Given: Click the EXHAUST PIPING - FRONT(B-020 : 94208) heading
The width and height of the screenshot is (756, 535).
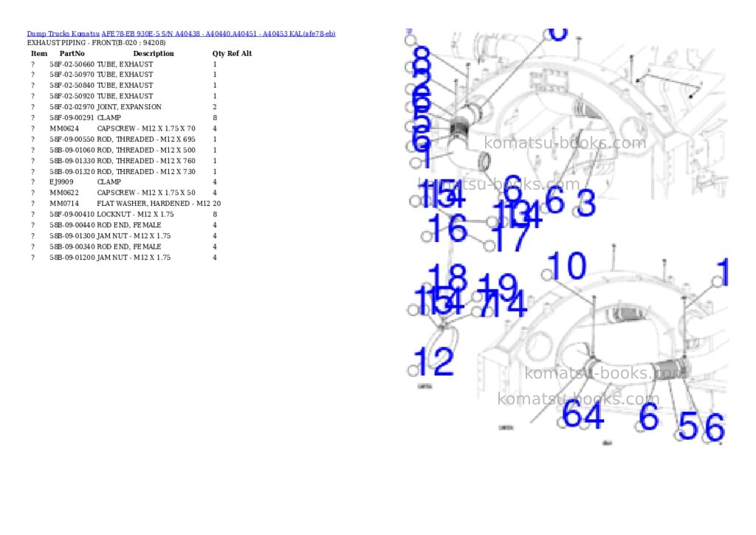Looking at the screenshot, I should point(97,42).
